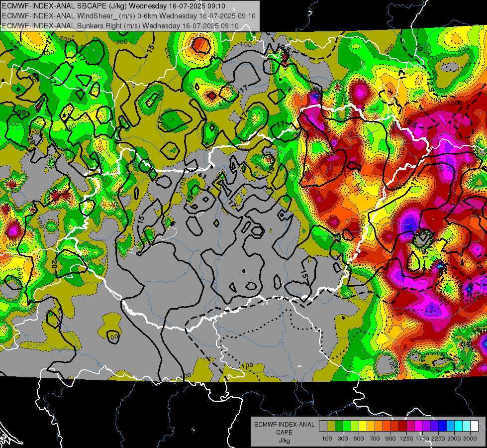Click the ECMWF-INDEX-ANAL legend title

(x=285, y=425)
